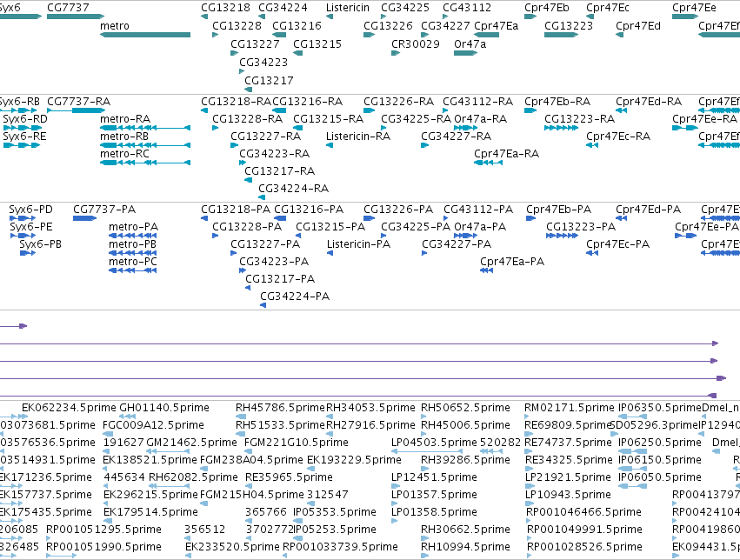Click the metro-PB protein label
740x560 pixels.
133,244
